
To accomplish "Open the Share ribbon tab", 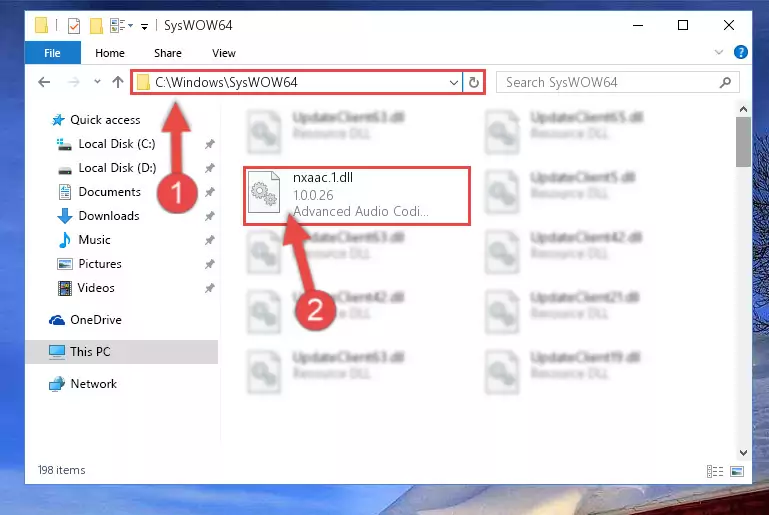I will [168, 53].
